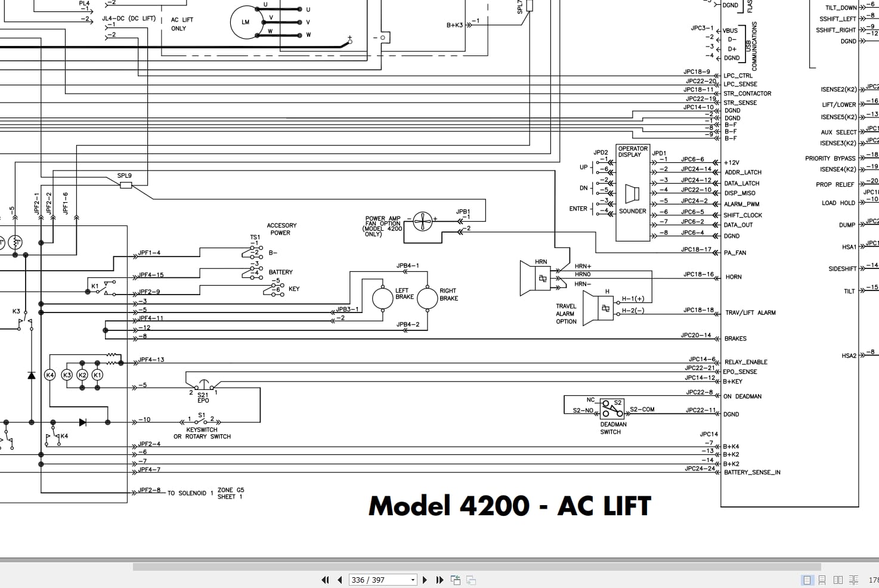Switch to continuous page view
The width and height of the screenshot is (879, 588).
[822, 580]
